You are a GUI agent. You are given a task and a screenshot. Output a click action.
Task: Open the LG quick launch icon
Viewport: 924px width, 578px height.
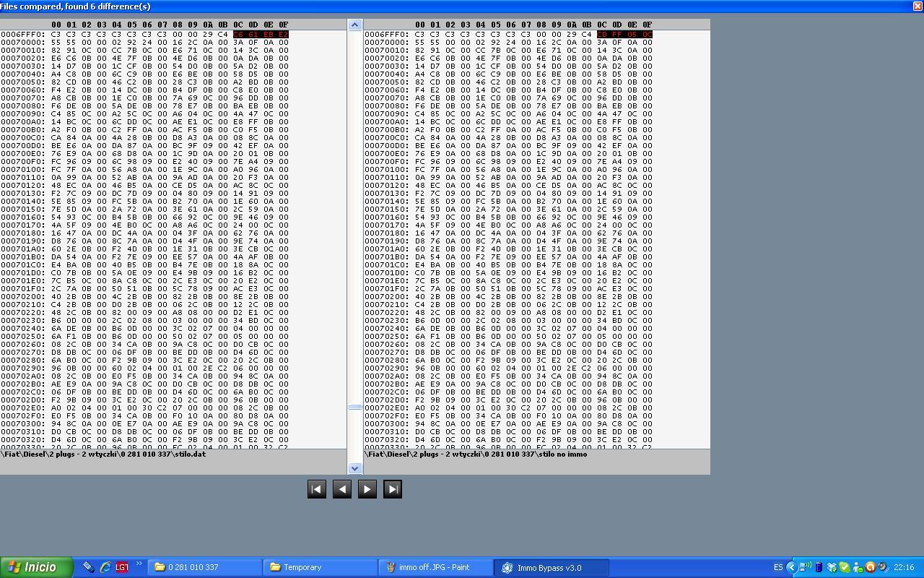[x=121, y=567]
